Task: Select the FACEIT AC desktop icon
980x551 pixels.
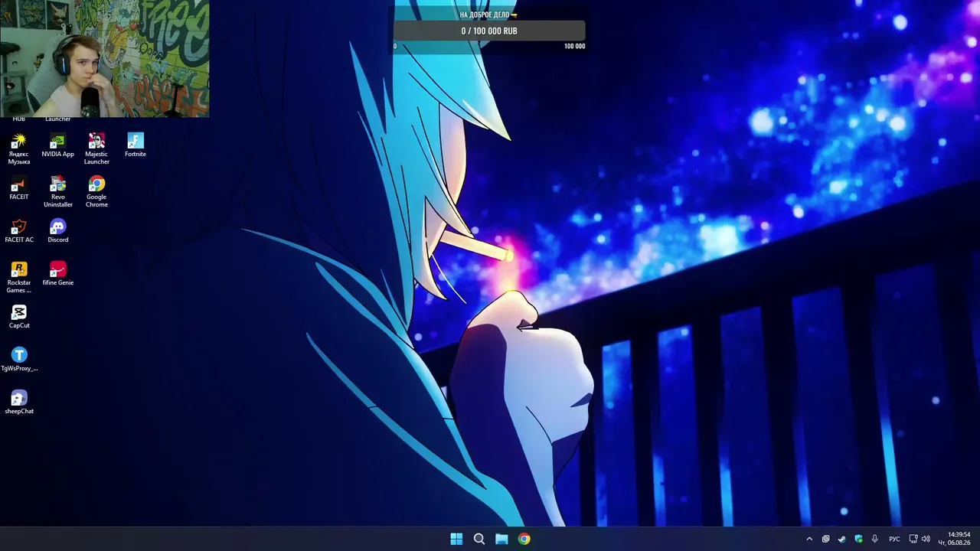Action: point(19,231)
